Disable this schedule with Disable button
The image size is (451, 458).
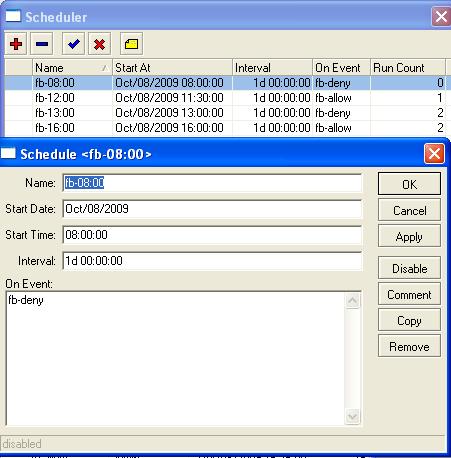pyautogui.click(x=409, y=268)
